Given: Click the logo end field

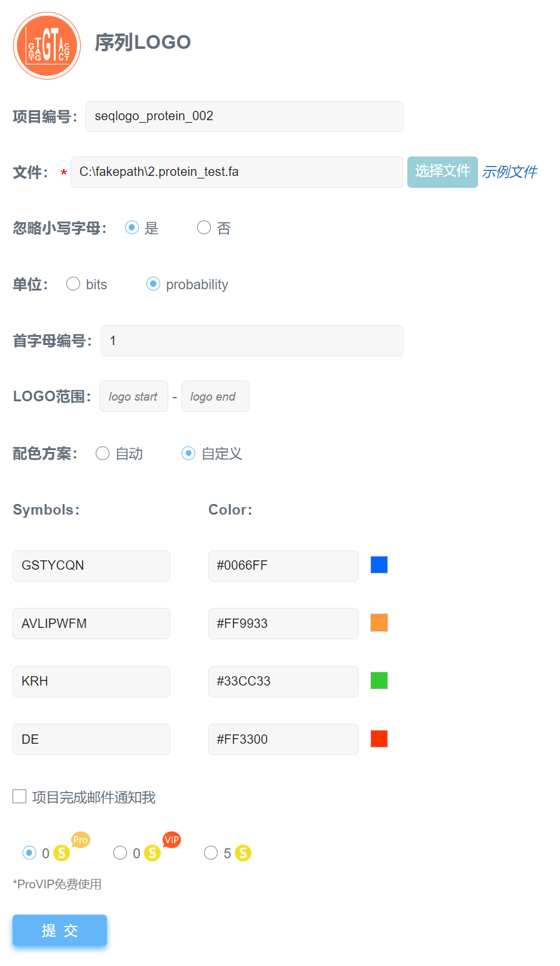Looking at the screenshot, I should [x=215, y=396].
